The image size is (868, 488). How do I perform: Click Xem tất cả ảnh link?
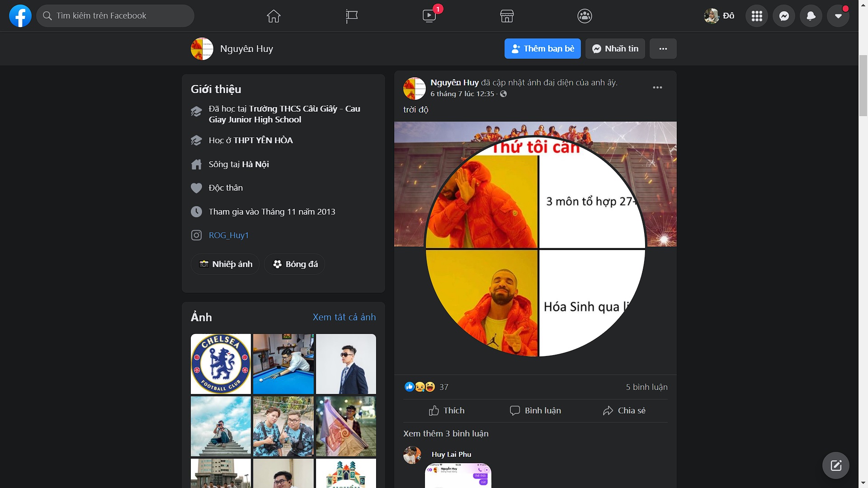point(344,317)
